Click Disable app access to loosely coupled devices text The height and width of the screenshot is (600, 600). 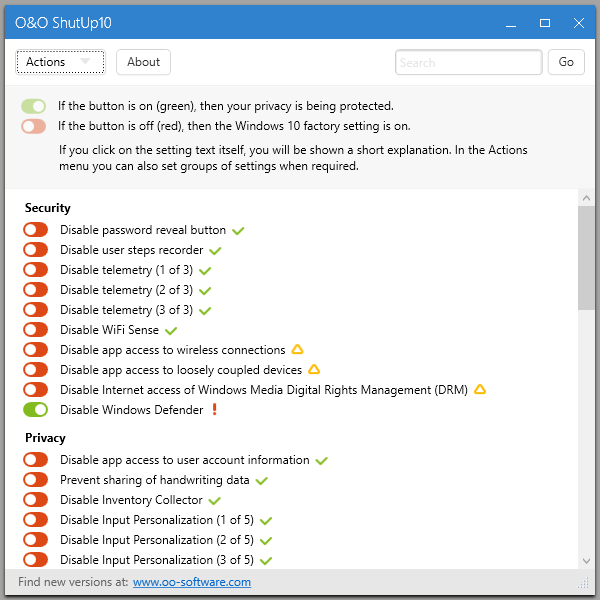181,370
